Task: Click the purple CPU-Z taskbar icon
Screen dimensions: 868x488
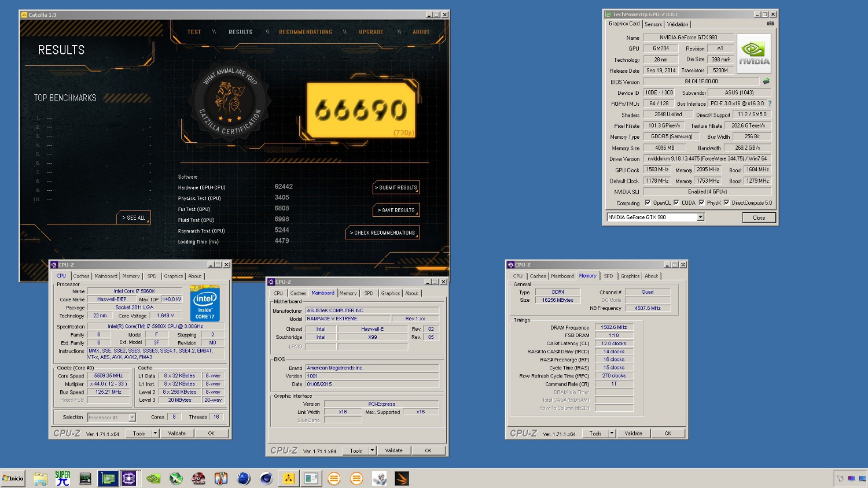Action: (x=128, y=478)
